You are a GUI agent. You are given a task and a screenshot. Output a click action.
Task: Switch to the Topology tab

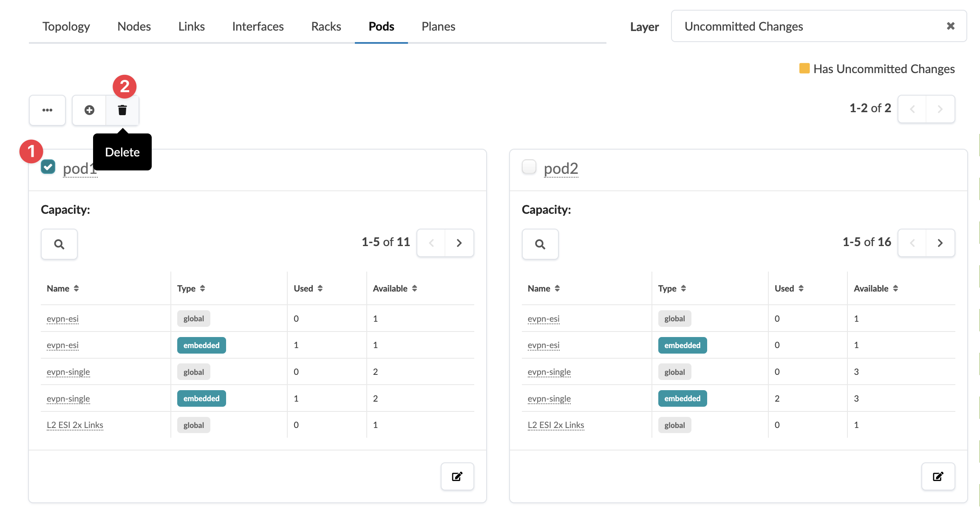coord(66,26)
